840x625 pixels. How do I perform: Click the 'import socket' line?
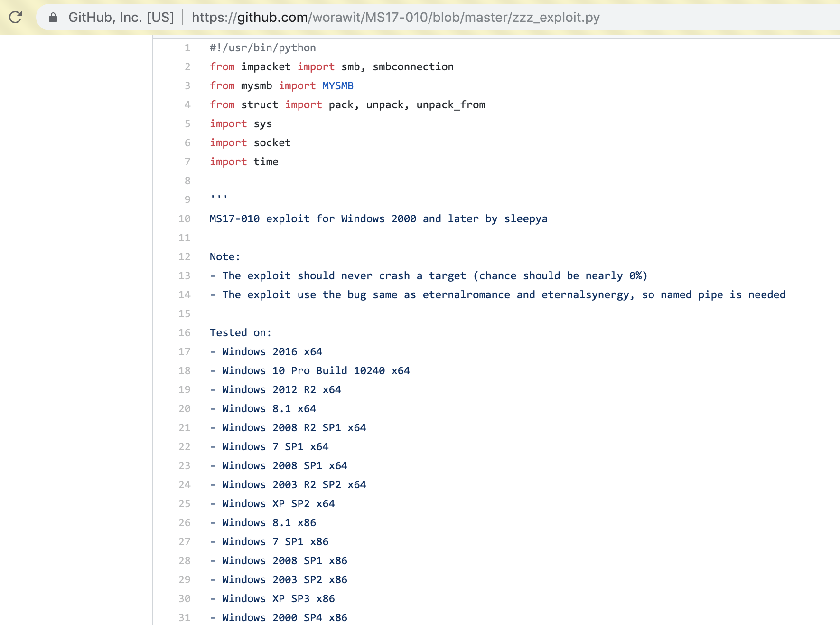[x=250, y=143]
